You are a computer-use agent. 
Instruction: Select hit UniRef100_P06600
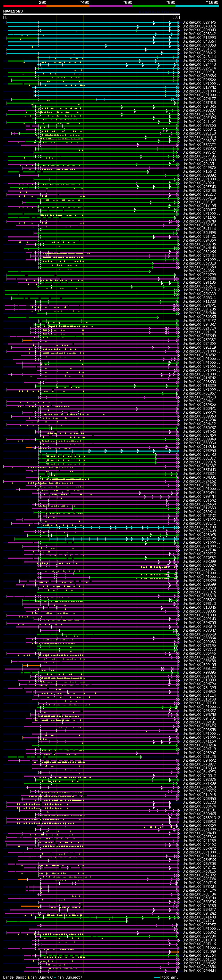click(199, 80)
